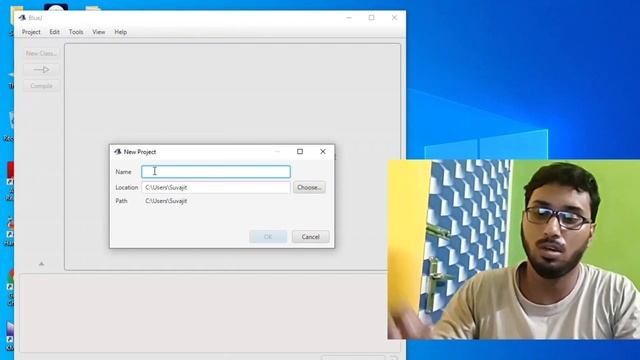The height and width of the screenshot is (360, 640).
Task: Click Choose to browse for location
Action: [309, 187]
